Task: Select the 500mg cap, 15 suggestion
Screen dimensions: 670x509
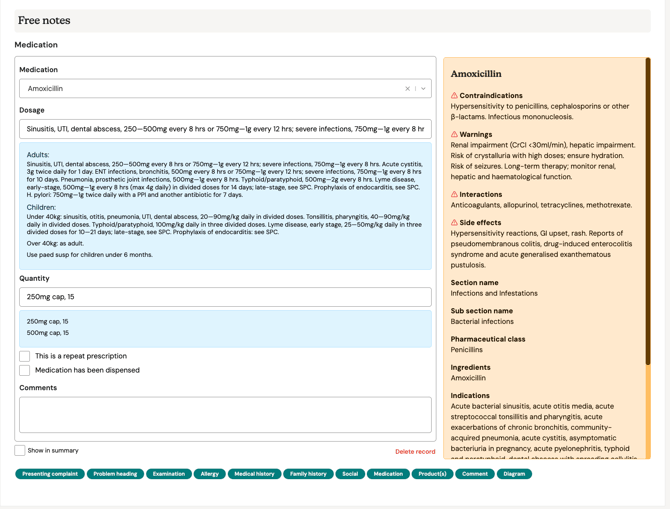Action: [48, 333]
